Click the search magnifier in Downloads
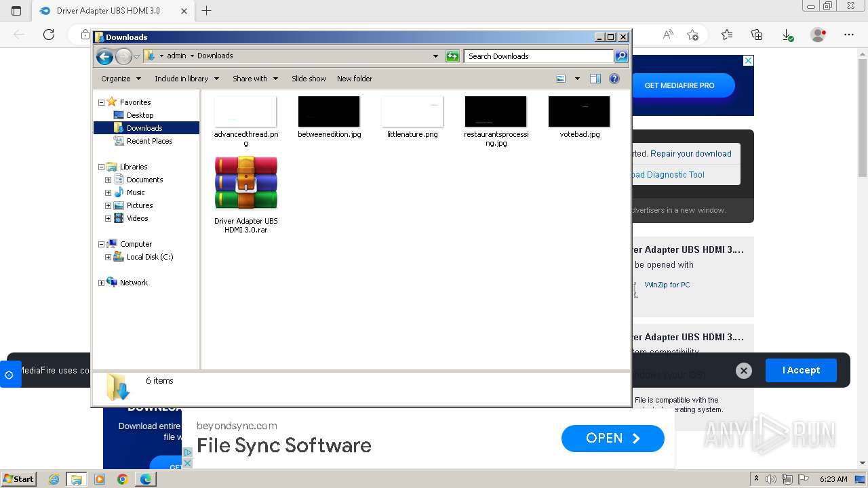The image size is (868, 488). pyautogui.click(x=621, y=56)
